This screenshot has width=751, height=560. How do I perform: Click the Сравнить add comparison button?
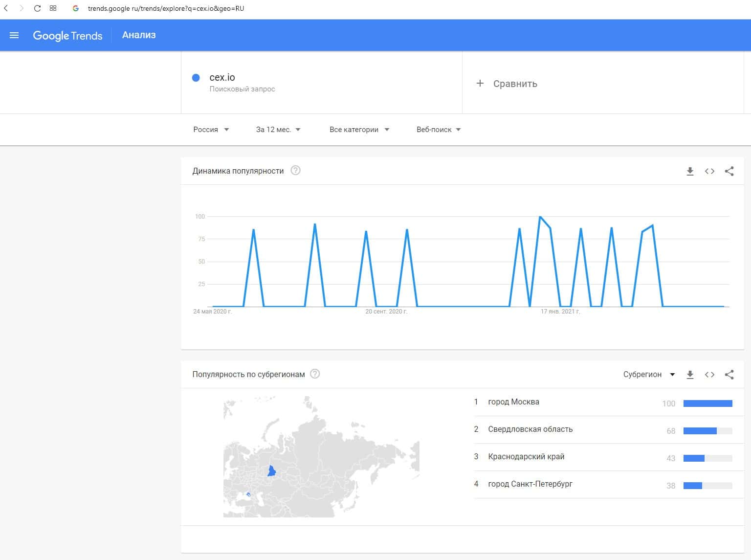(507, 84)
